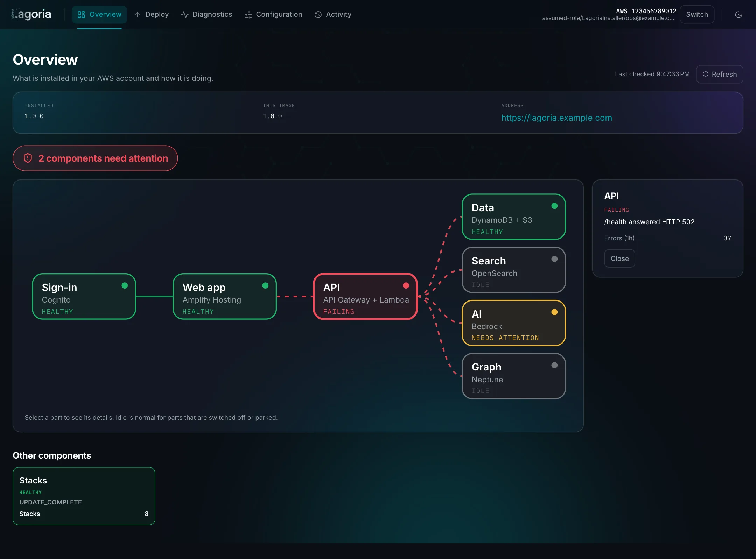Refresh the overview status
The height and width of the screenshot is (559, 756).
point(720,74)
